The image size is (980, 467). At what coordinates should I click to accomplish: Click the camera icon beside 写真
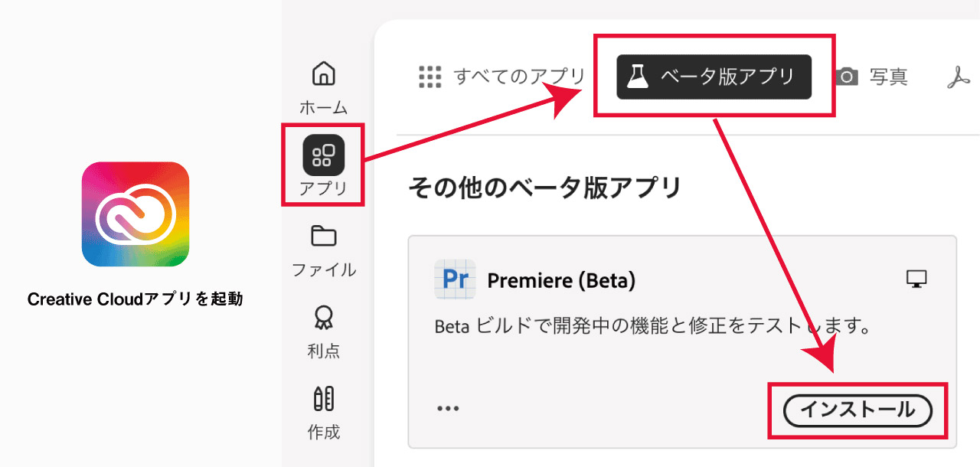click(x=846, y=76)
